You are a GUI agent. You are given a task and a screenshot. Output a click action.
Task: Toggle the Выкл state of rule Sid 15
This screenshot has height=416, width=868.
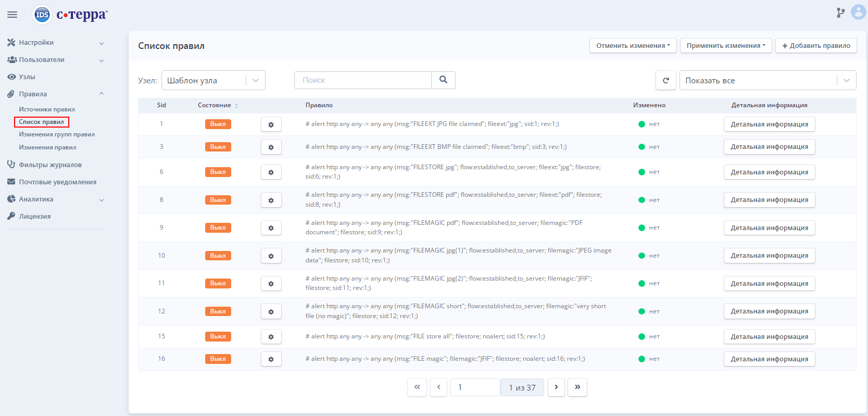[x=218, y=336]
